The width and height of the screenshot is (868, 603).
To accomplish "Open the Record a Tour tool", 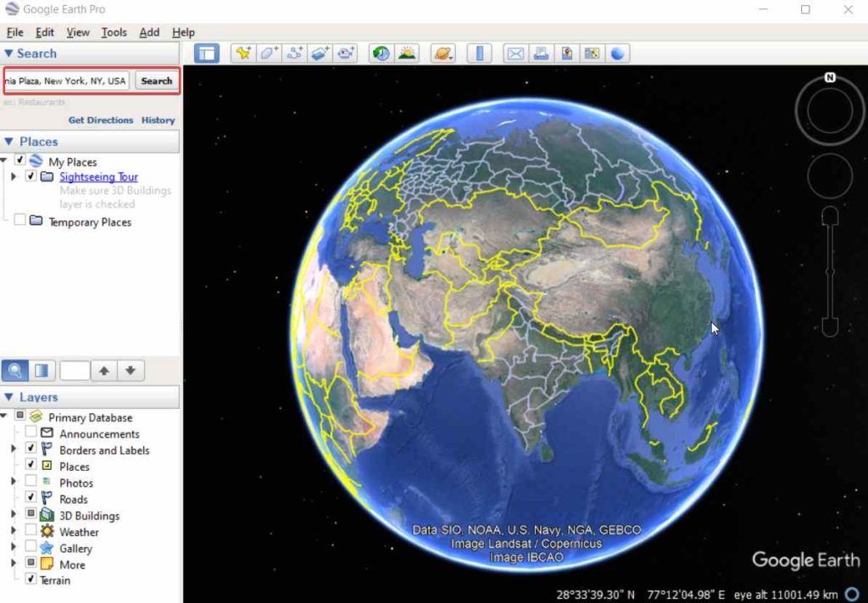I will 346,53.
